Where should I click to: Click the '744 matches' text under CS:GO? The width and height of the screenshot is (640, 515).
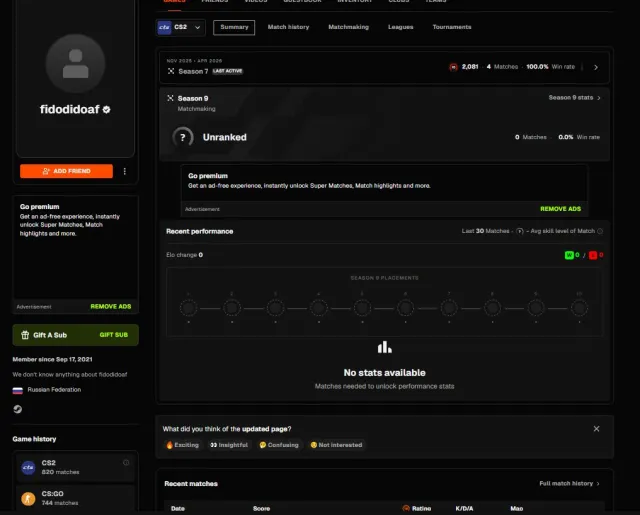(60, 503)
